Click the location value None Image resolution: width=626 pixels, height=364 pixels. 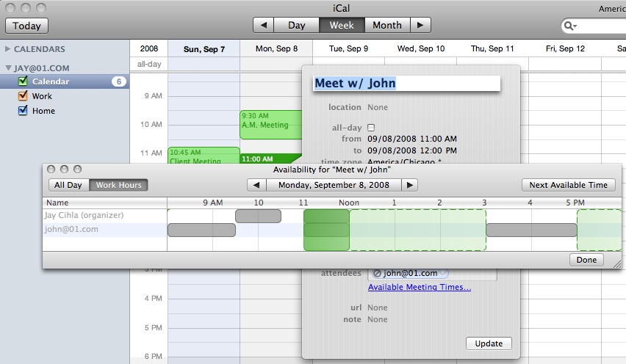coord(378,107)
